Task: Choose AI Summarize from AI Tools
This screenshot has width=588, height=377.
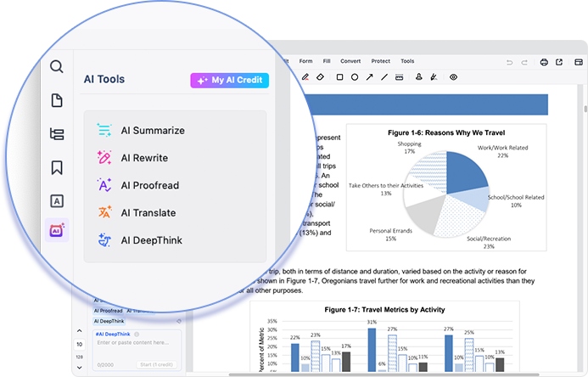Action: click(152, 131)
